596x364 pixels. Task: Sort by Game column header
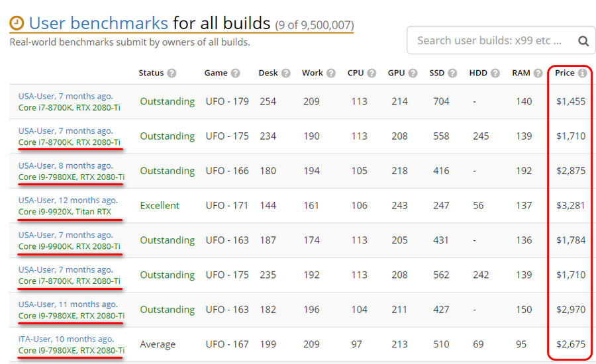[216, 73]
